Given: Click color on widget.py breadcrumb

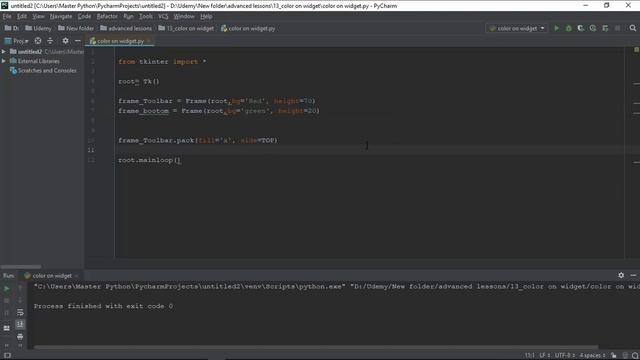Looking at the screenshot, I should pos(248,28).
